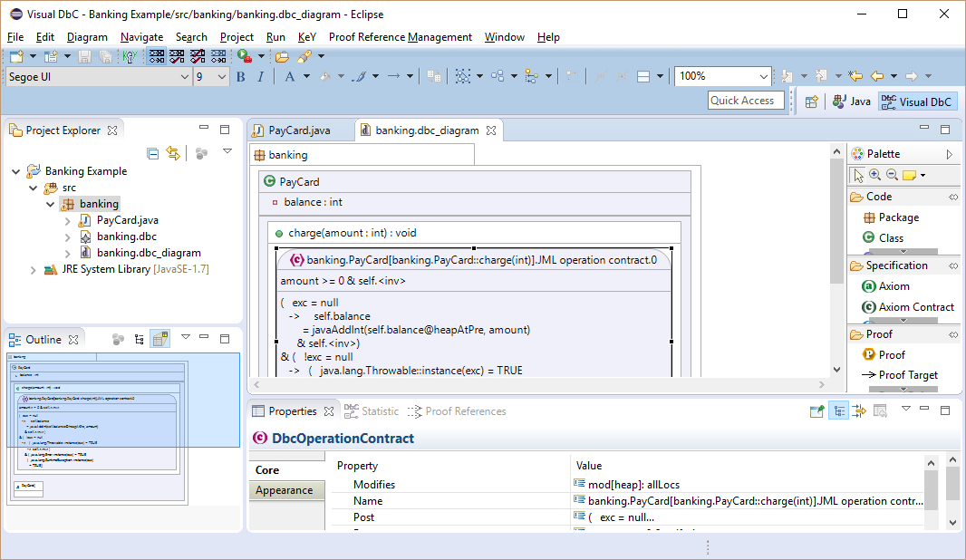Toggle Show Outline tree button

pyautogui.click(x=140, y=339)
